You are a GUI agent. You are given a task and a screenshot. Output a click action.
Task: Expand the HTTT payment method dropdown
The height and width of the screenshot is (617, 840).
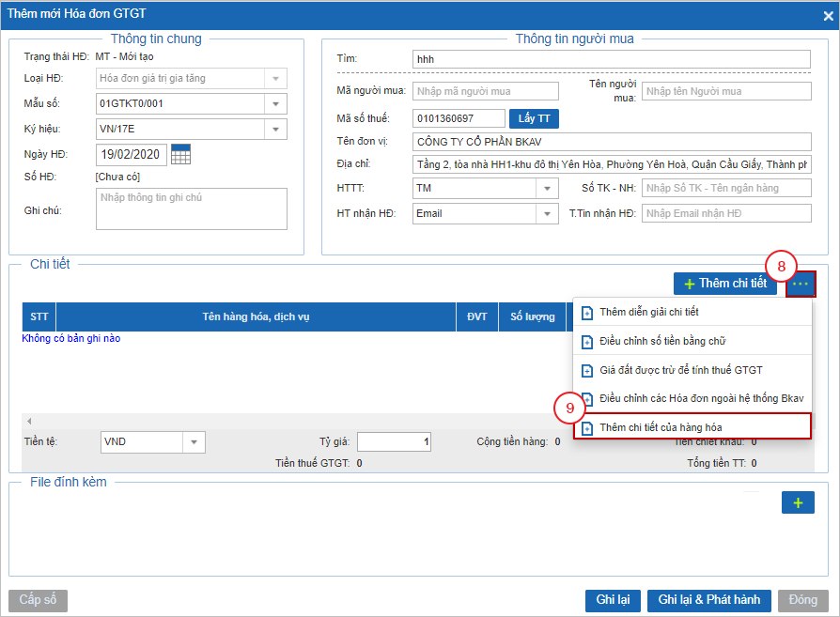pos(547,189)
